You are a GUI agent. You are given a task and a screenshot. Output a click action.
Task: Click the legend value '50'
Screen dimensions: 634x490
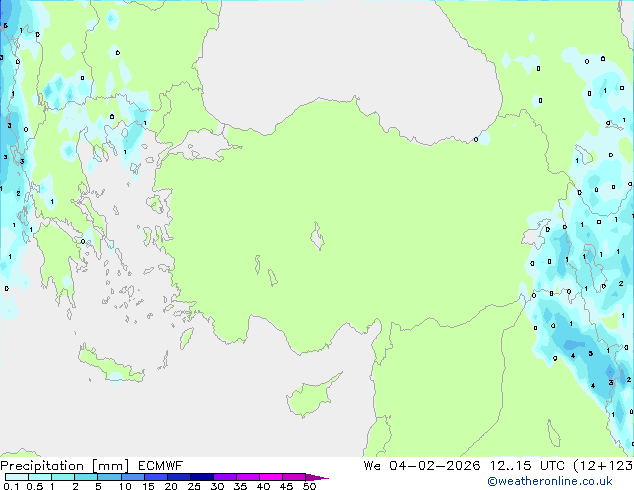click(309, 486)
